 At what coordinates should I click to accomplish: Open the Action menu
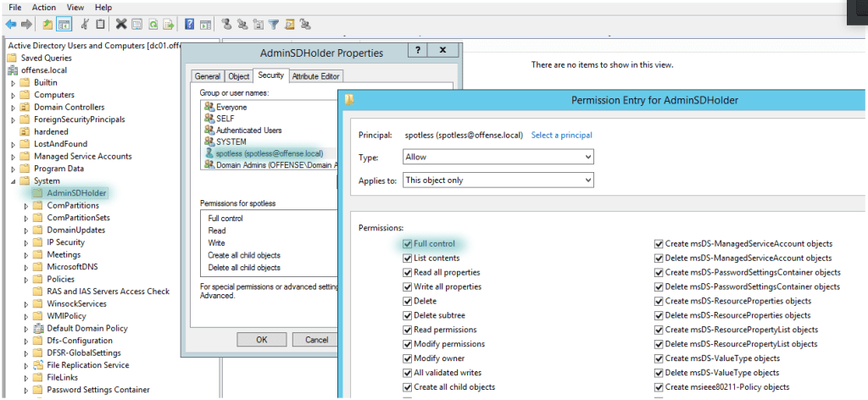[x=44, y=8]
